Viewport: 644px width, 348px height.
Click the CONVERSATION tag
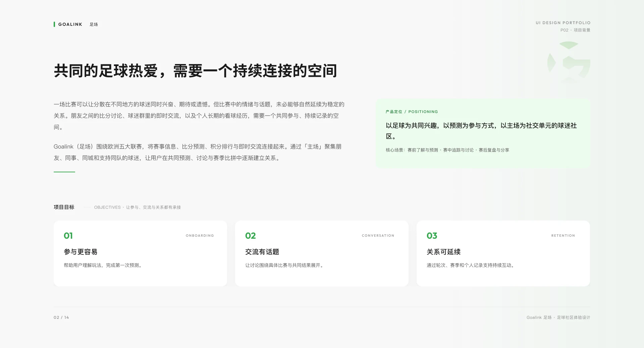pyautogui.click(x=378, y=236)
